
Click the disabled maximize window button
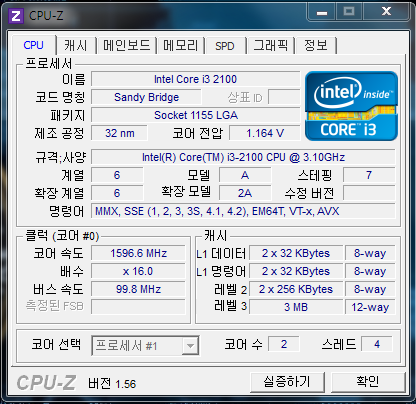[349, 12]
